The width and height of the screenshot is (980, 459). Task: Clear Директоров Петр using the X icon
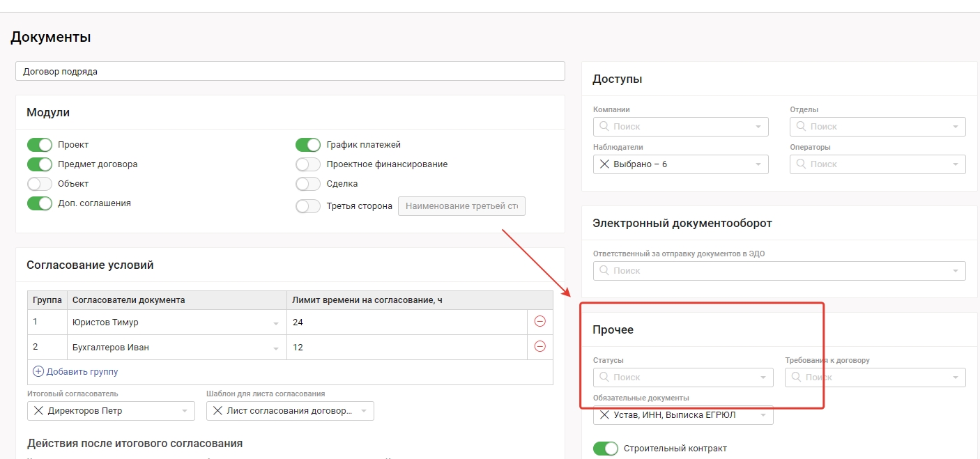point(38,411)
